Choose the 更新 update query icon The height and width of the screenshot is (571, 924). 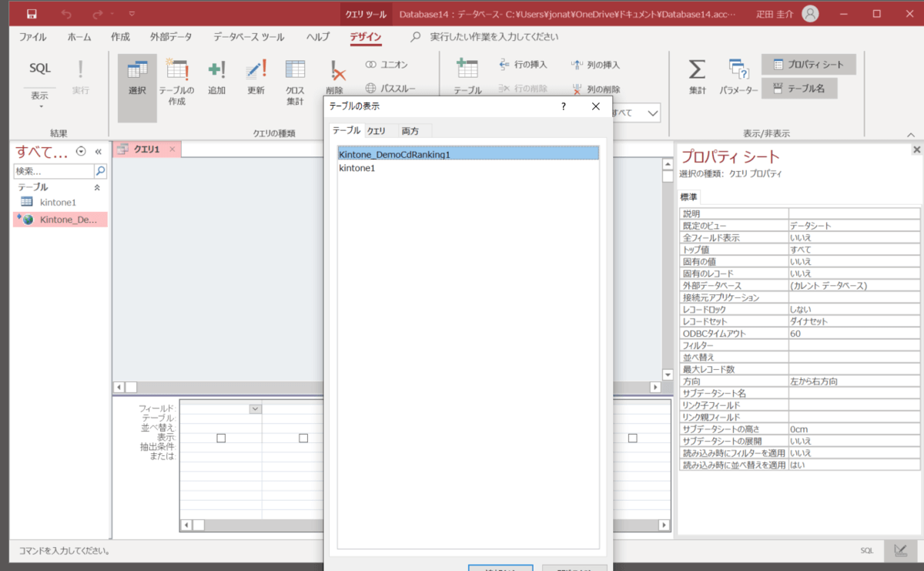tap(256, 69)
